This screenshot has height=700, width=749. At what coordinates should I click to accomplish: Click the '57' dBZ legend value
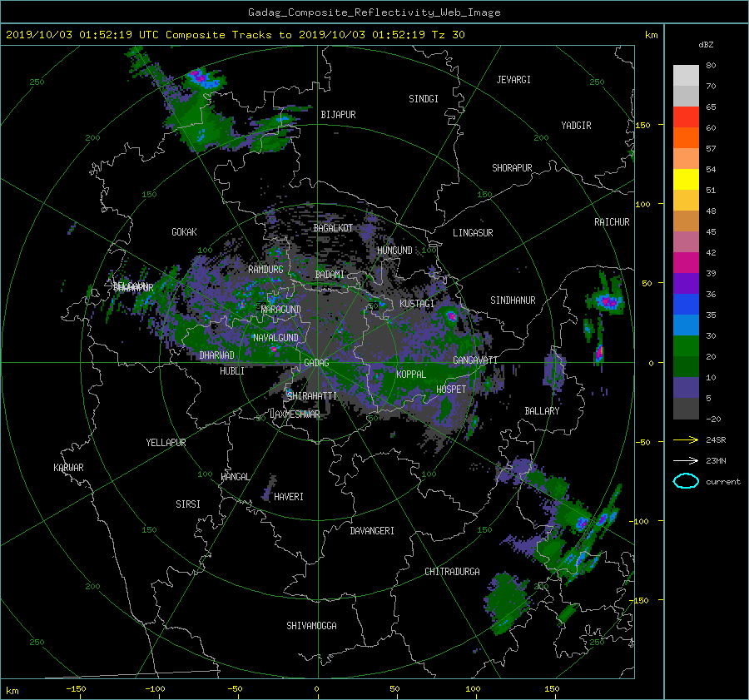tap(711, 149)
